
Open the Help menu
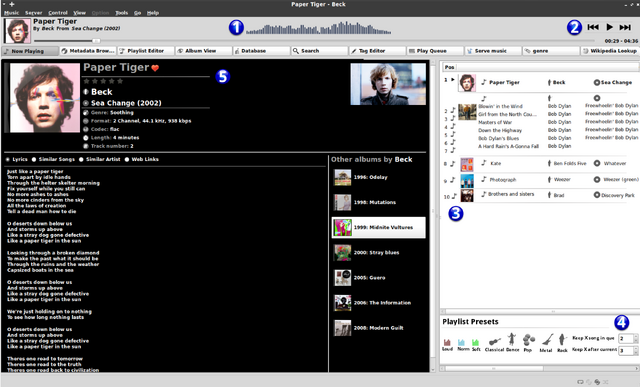click(x=153, y=13)
